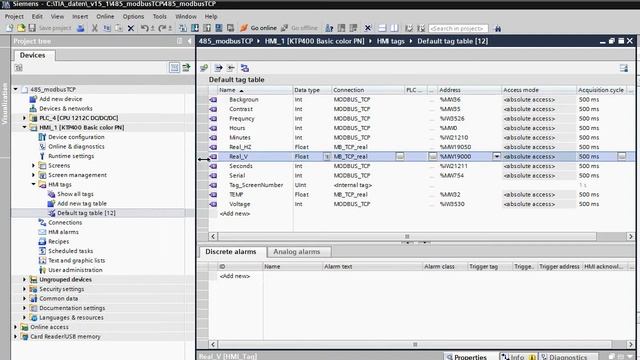This screenshot has height=360, width=640.
Task: Click Save project in the toolbar
Action: click(x=50, y=28)
